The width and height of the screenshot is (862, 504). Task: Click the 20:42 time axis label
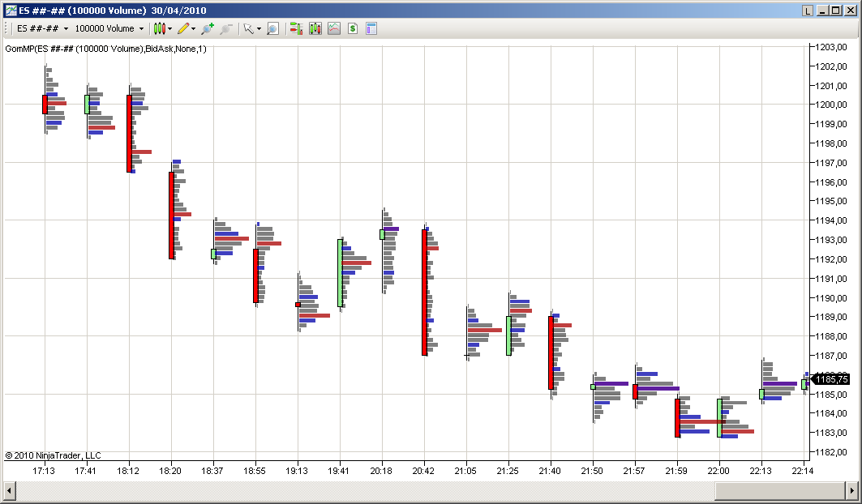[423, 471]
